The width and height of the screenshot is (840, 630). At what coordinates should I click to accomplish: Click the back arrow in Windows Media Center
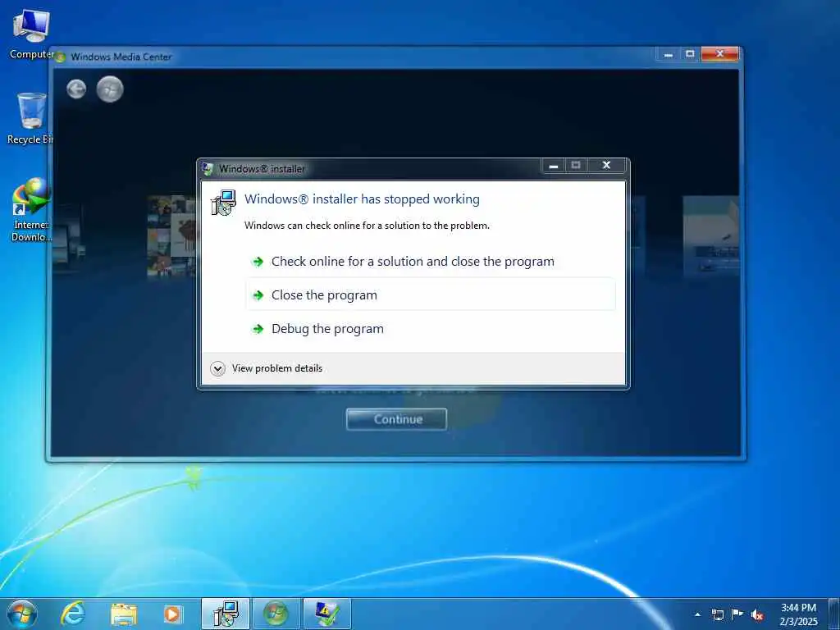pyautogui.click(x=76, y=89)
